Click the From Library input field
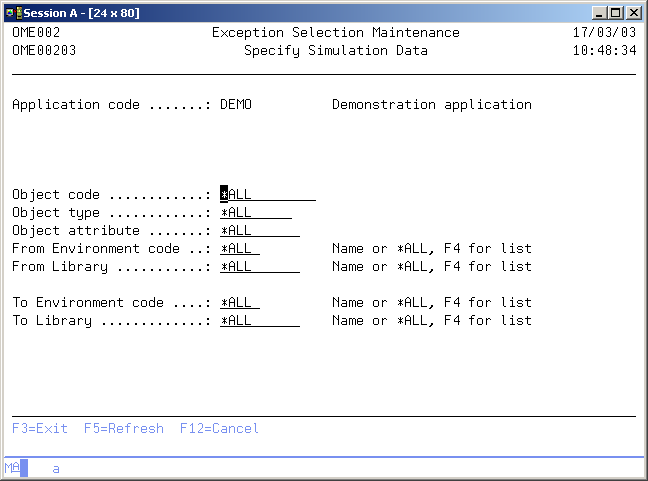 (x=259, y=267)
